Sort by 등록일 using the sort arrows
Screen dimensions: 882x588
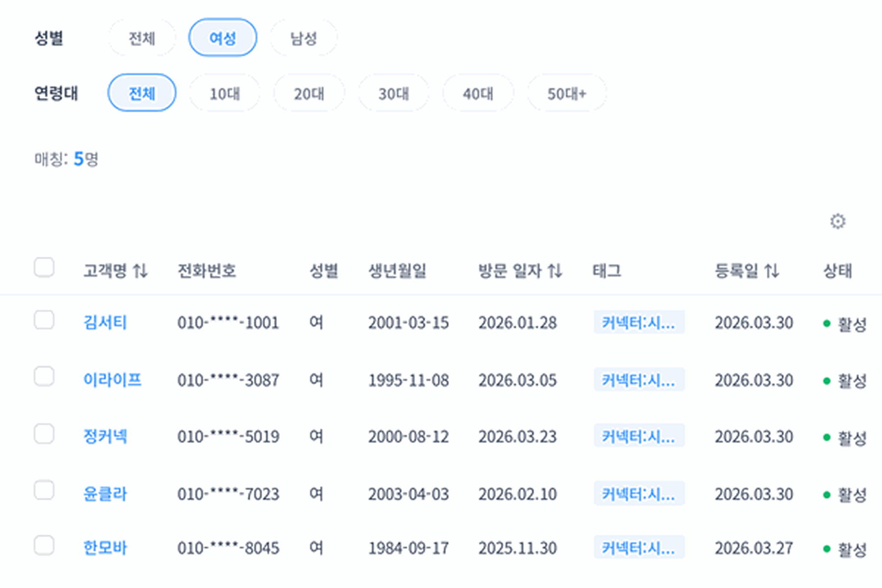772,270
